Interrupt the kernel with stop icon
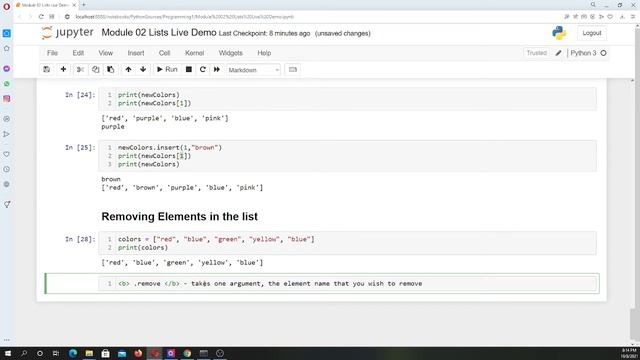This screenshot has width=640, height=360. [x=189, y=69]
